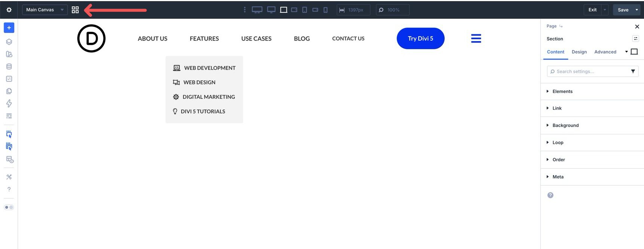644x249 pixels.
Task: Click ABOUT US menu link
Action: [153, 38]
